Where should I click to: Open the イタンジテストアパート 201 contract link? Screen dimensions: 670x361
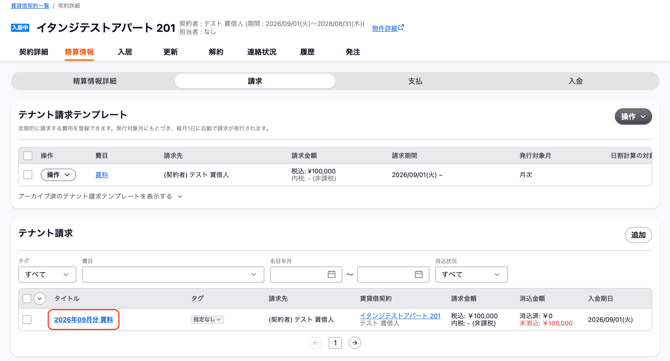point(400,316)
